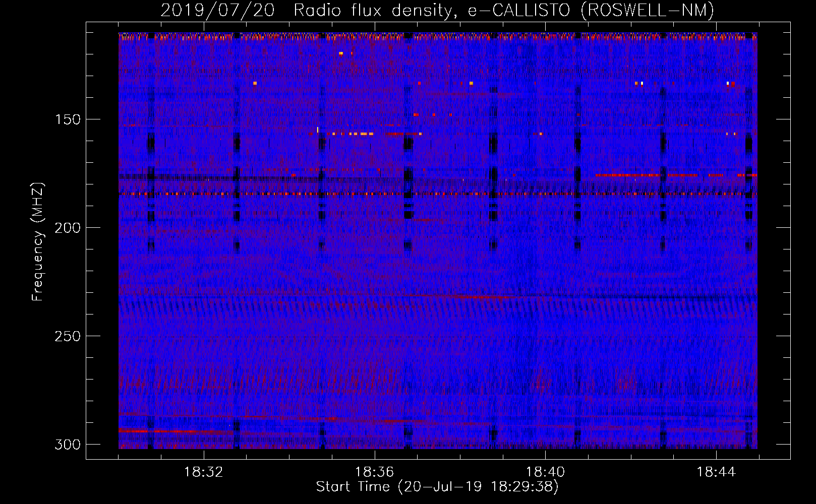Image resolution: width=816 pixels, height=504 pixels.
Task: Click the plot title "Radio flux density, e-CALLISTO (ROSWELL-NM)"
Action: [504, 10]
